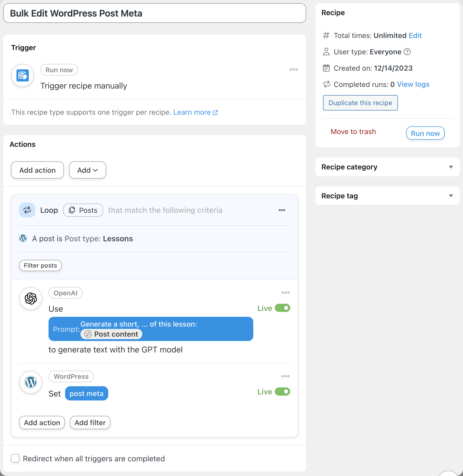Click the Posts loop type pill
The height and width of the screenshot is (476, 463).
click(x=83, y=210)
